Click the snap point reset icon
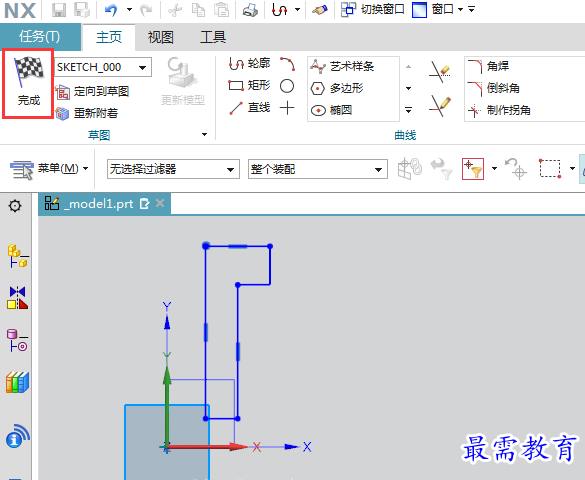The image size is (585, 480). click(x=516, y=169)
